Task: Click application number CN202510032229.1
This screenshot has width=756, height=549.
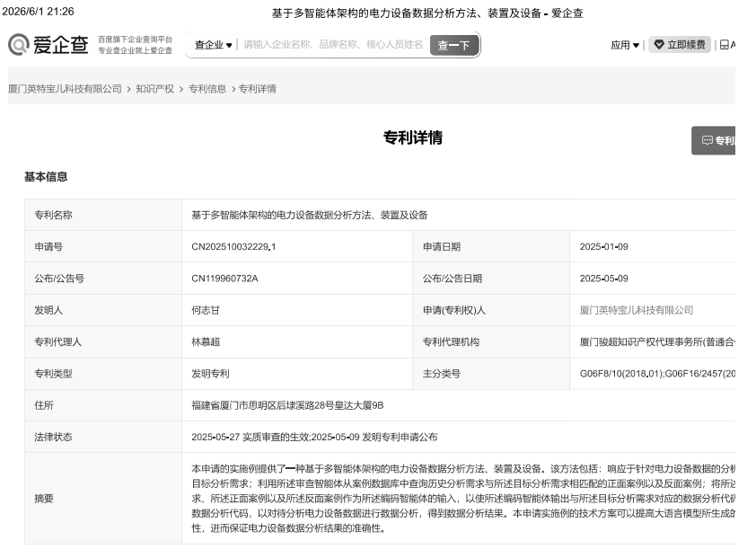Action: (233, 246)
